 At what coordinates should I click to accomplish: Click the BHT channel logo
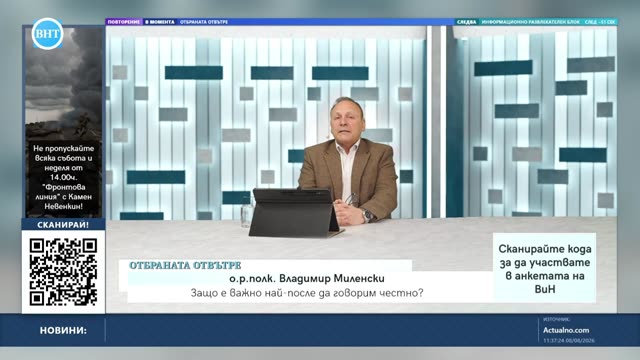(48, 33)
